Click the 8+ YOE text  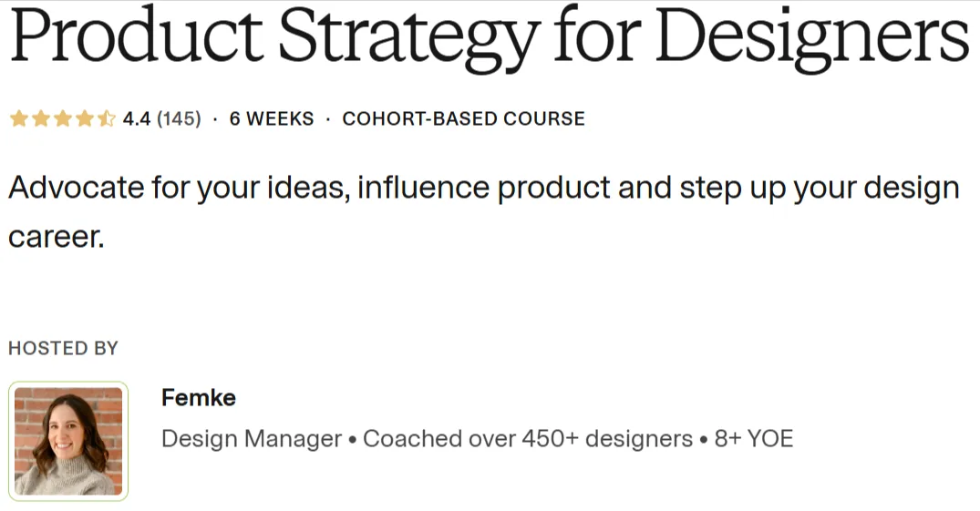(x=754, y=438)
